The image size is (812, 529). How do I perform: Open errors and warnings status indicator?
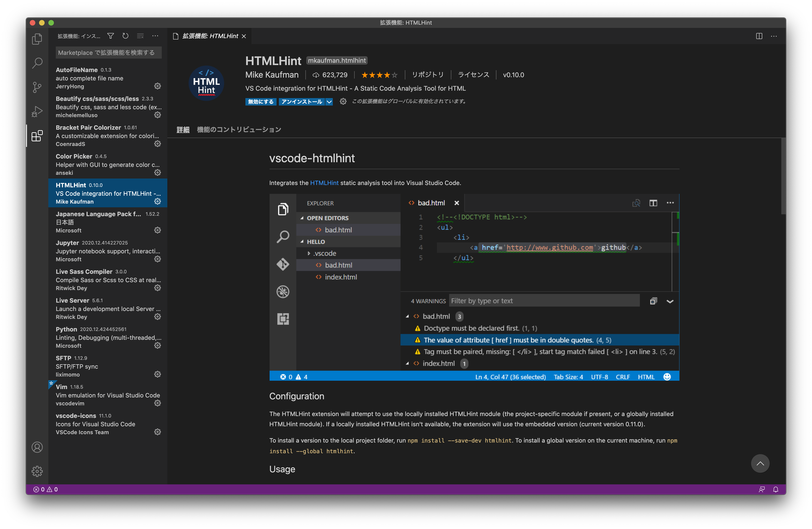[46, 489]
